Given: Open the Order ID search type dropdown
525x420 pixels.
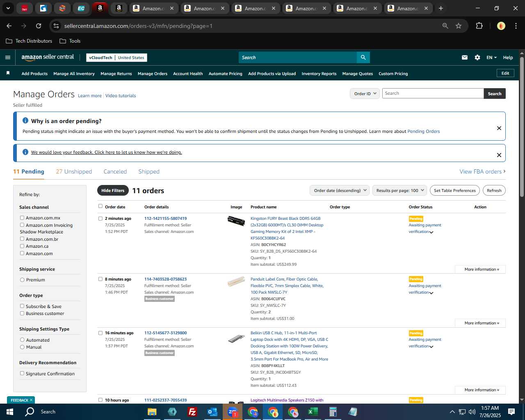Looking at the screenshot, I should coord(365,94).
